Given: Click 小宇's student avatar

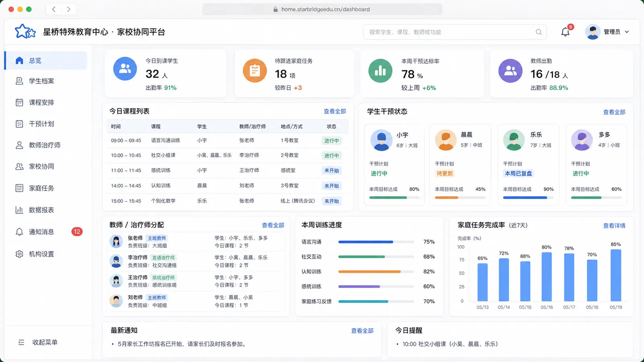Looking at the screenshot, I should coord(381,140).
